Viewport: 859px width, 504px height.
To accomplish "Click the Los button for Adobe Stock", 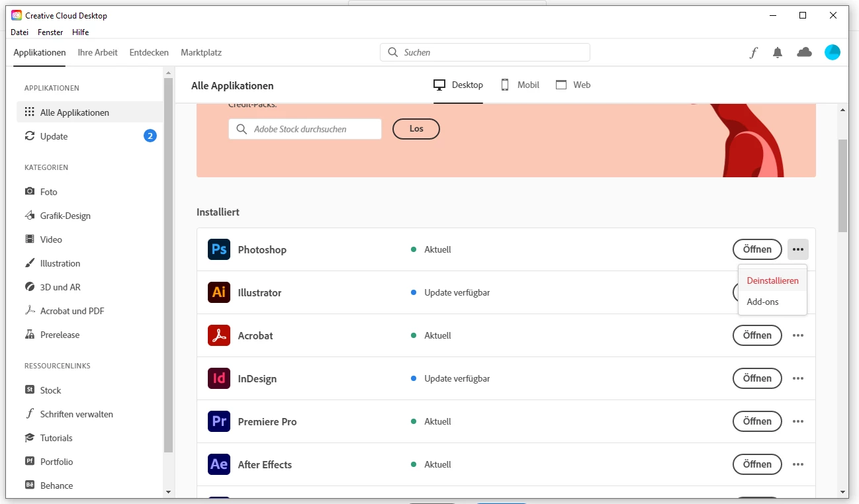I will click(x=416, y=129).
